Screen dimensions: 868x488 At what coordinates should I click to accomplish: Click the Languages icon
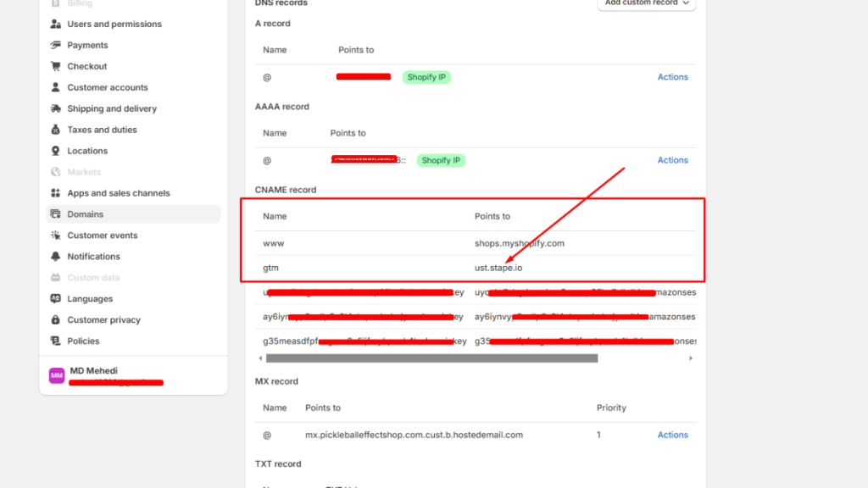55,299
